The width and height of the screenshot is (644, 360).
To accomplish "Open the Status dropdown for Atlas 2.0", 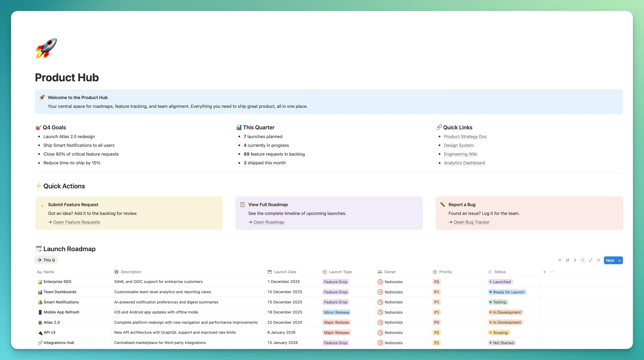I will (x=505, y=322).
